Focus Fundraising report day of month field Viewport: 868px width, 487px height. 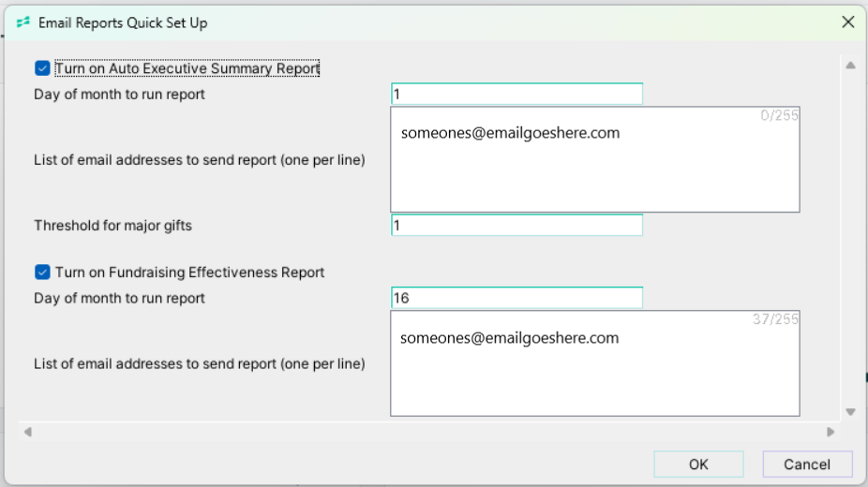point(516,298)
